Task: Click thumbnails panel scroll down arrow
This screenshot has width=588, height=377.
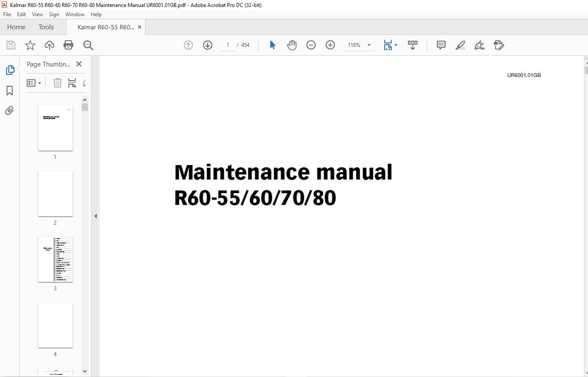Action: click(x=85, y=371)
